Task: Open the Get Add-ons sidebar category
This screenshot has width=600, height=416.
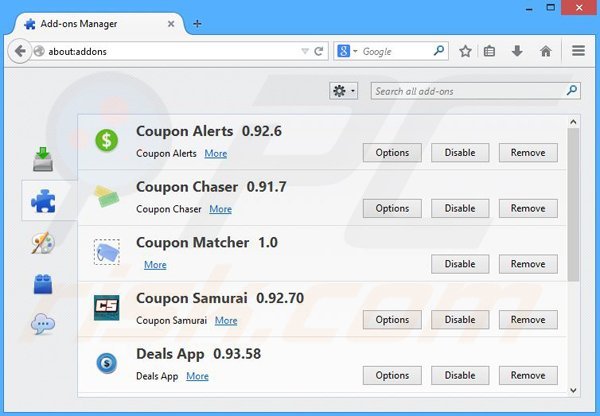Action: [x=42, y=159]
